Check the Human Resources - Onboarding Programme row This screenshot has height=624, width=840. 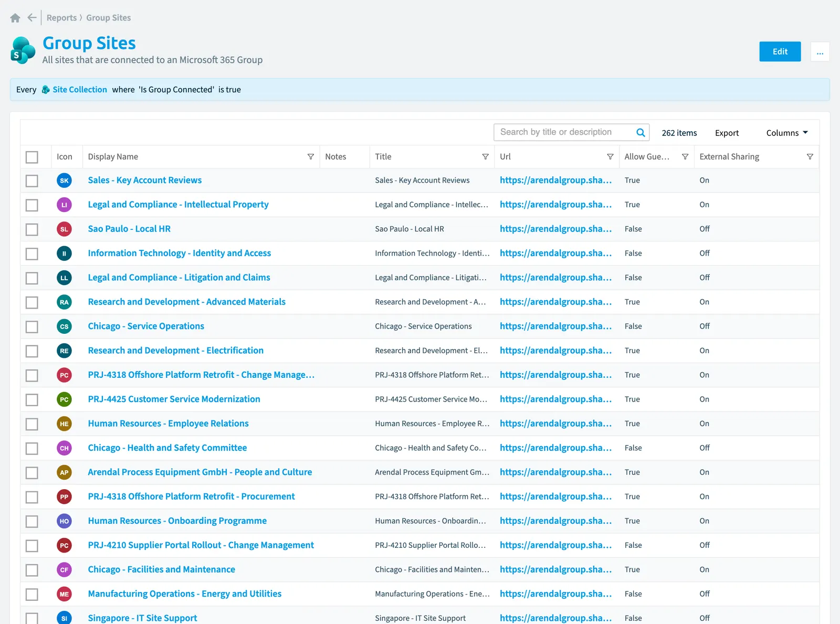[x=32, y=522]
